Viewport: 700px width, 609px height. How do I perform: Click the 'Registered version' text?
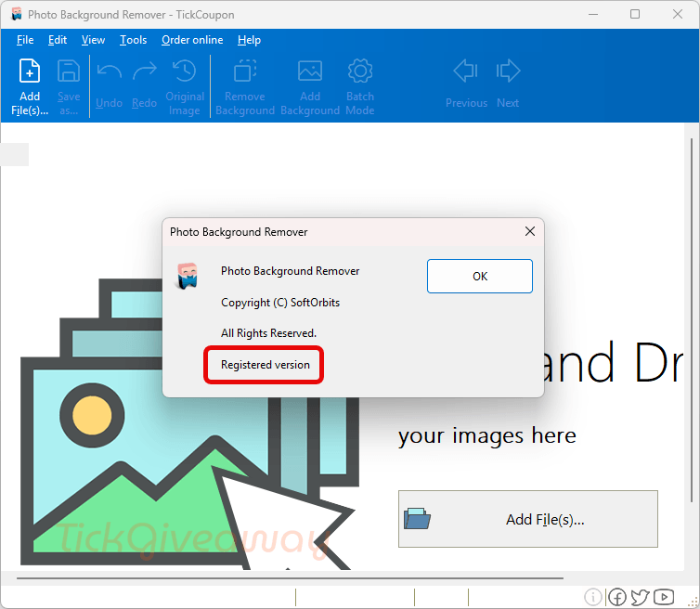266,365
